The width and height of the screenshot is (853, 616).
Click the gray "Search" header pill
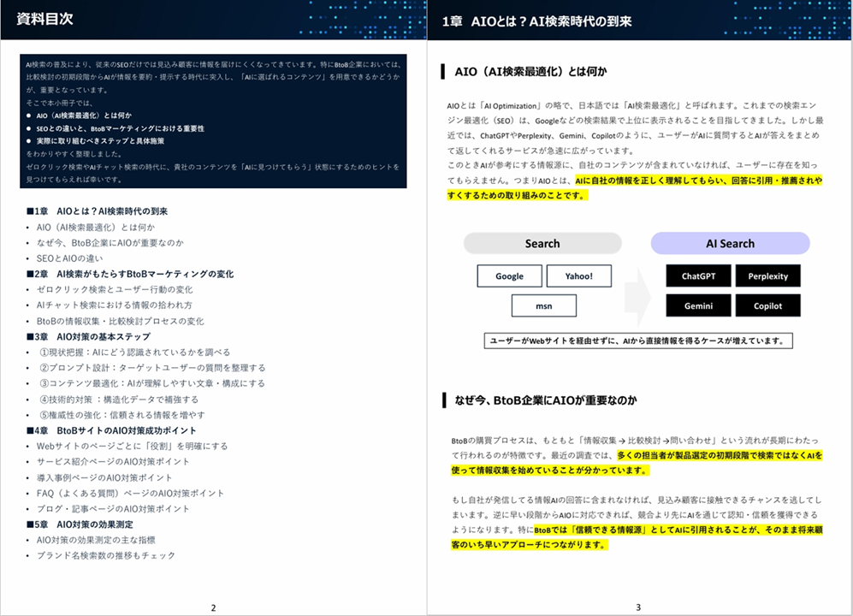pos(544,243)
